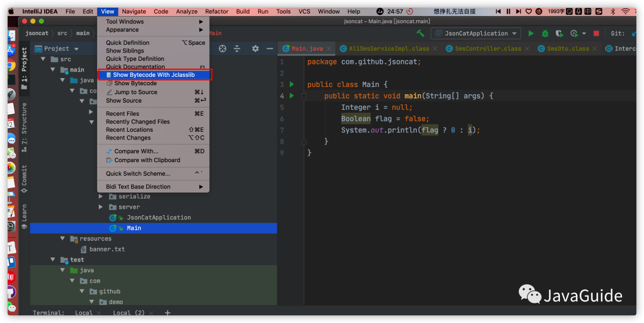Expand the server package arrow
This screenshot has height=323, width=644.
(101, 207)
